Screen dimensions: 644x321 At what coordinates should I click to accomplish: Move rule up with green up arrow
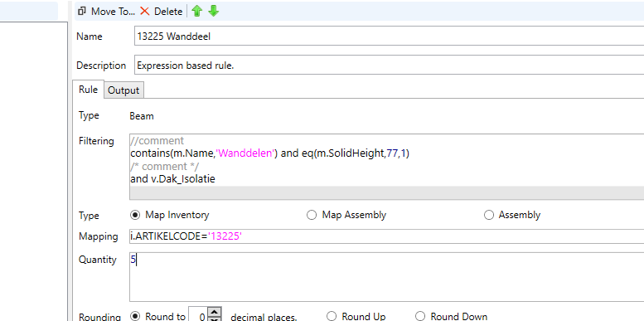point(197,11)
